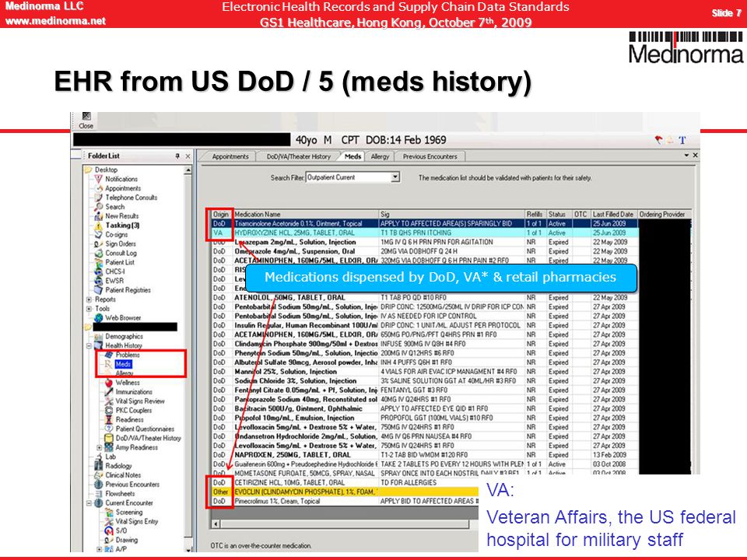Click the Folder List vertical scrollbar
Screen dimensions: 747x560
pyautogui.click(x=188, y=359)
